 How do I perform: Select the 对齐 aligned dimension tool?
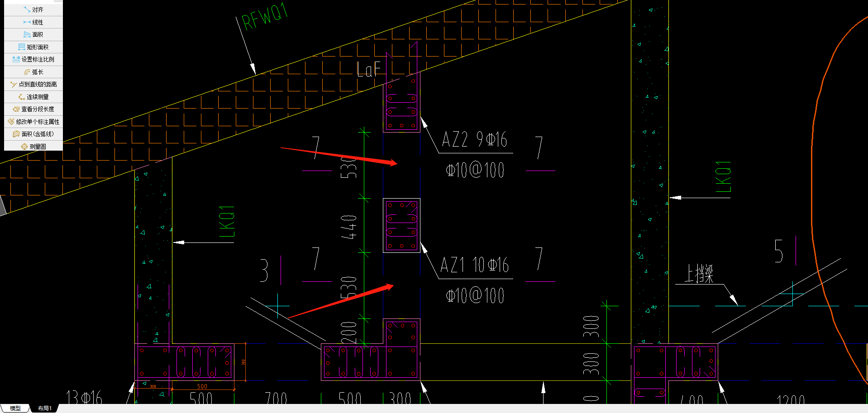pyautogui.click(x=33, y=9)
